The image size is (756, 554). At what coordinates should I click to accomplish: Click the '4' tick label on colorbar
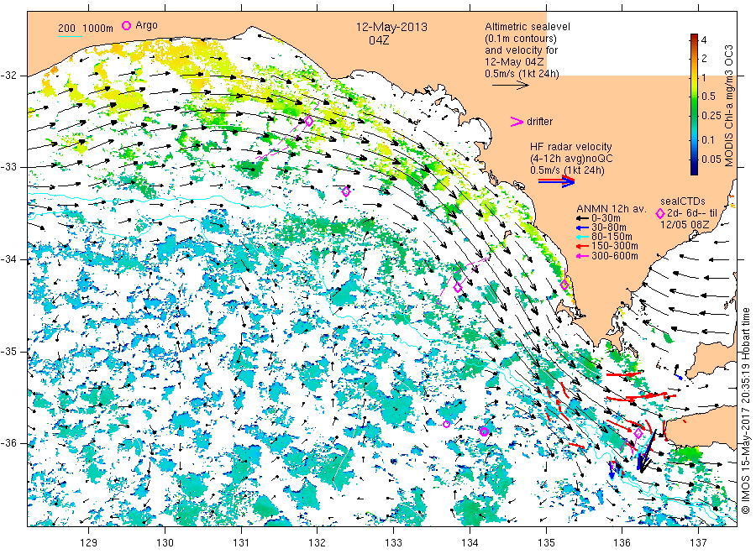pyautogui.click(x=704, y=40)
